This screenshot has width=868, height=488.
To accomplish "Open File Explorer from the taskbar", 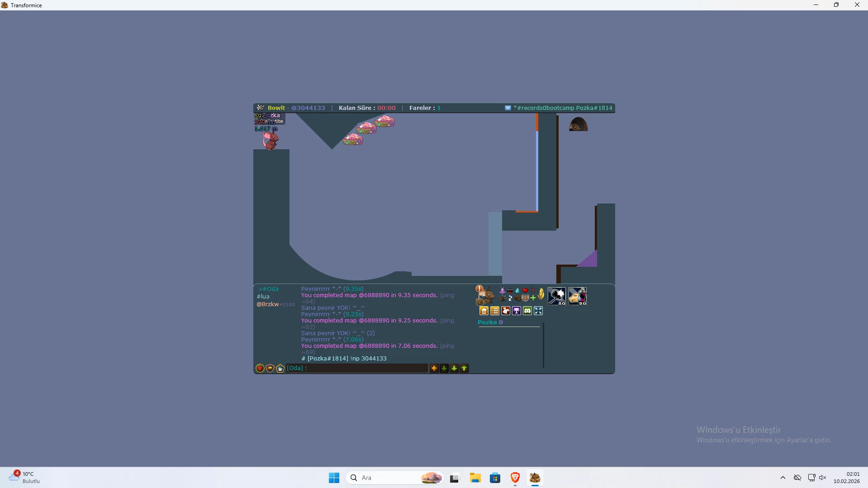I will 475,478.
